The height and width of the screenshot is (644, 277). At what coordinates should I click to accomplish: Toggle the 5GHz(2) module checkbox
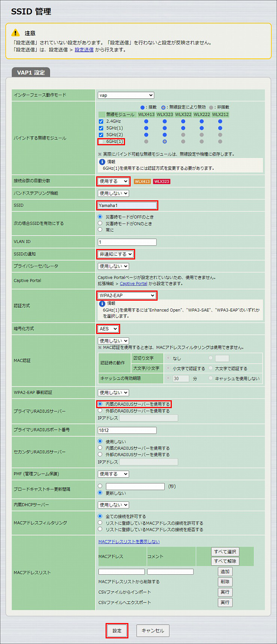point(101,135)
